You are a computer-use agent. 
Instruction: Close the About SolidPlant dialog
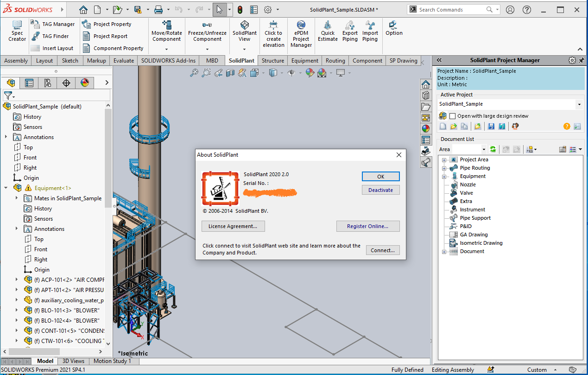pyautogui.click(x=398, y=155)
